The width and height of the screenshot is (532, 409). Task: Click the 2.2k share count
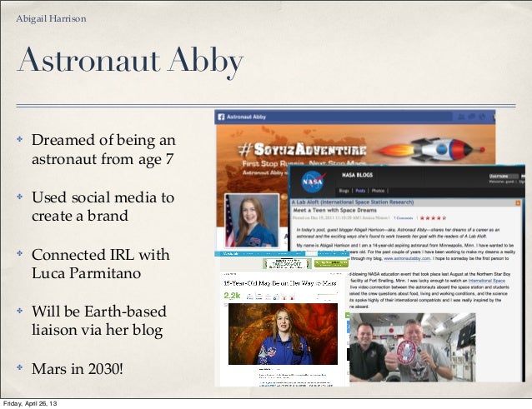[232, 296]
